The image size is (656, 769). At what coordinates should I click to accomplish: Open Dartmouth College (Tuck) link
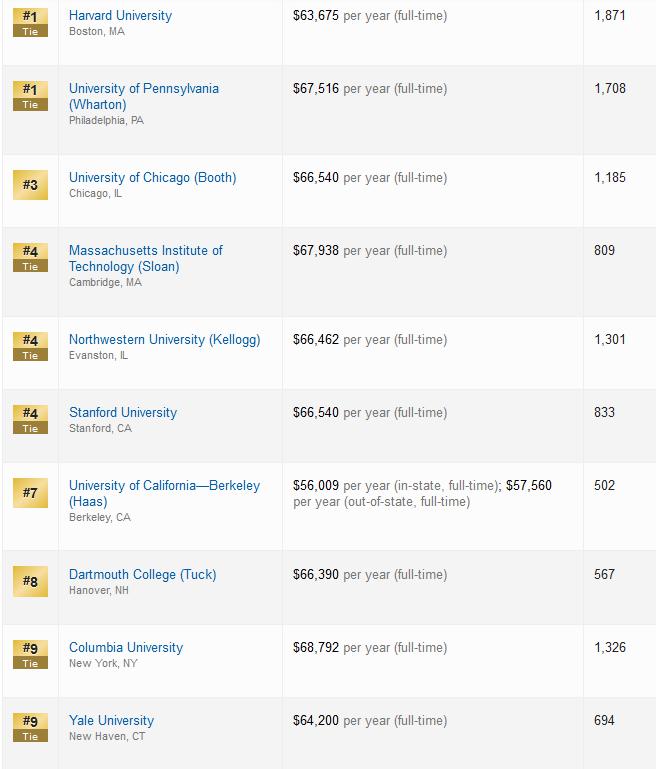143,574
